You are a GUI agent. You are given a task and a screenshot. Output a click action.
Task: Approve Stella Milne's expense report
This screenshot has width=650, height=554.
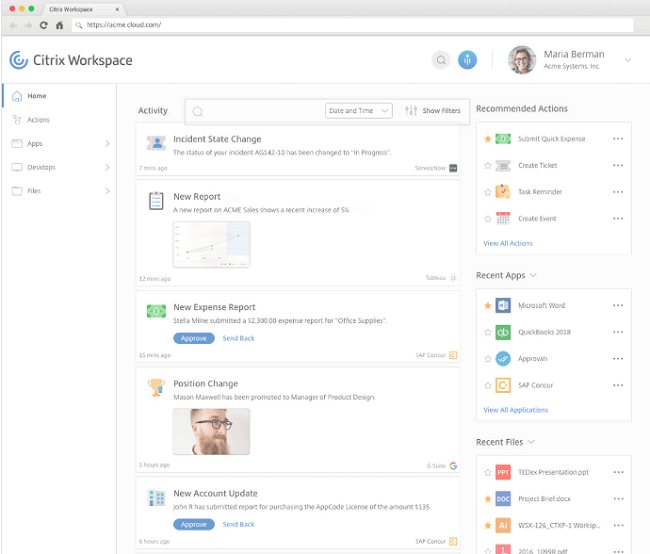[x=194, y=338]
